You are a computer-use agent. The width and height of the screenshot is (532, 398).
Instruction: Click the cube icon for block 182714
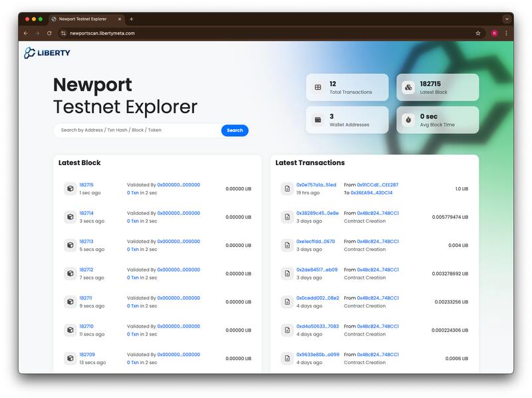[x=70, y=217]
